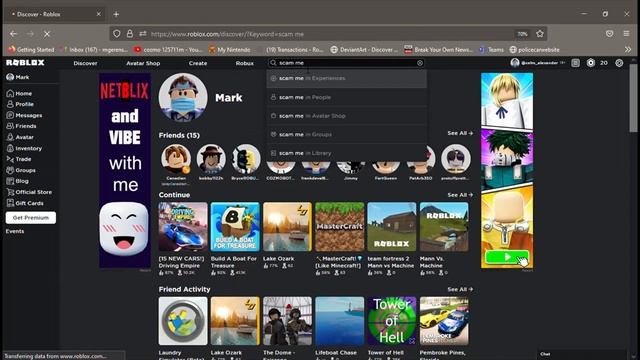
Task: Open the Pocket icon in the browser toolbar
Action: (609, 34)
